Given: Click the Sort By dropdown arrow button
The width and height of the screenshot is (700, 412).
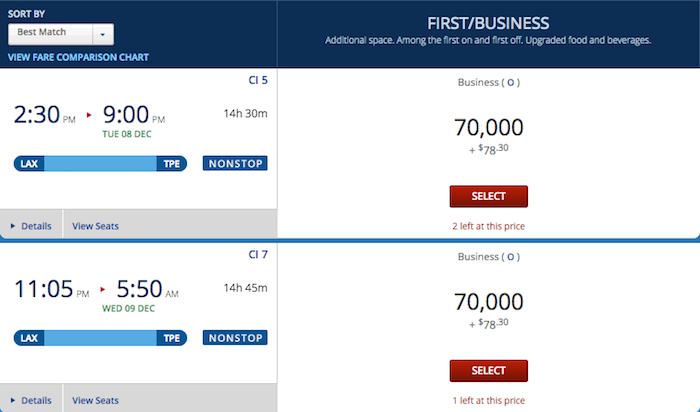Looking at the screenshot, I should tap(103, 34).
